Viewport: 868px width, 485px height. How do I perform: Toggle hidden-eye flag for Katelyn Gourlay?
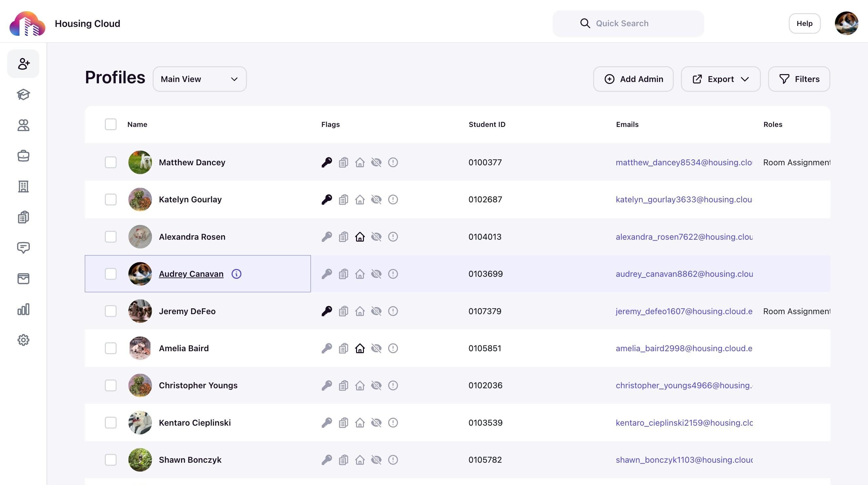376,199
